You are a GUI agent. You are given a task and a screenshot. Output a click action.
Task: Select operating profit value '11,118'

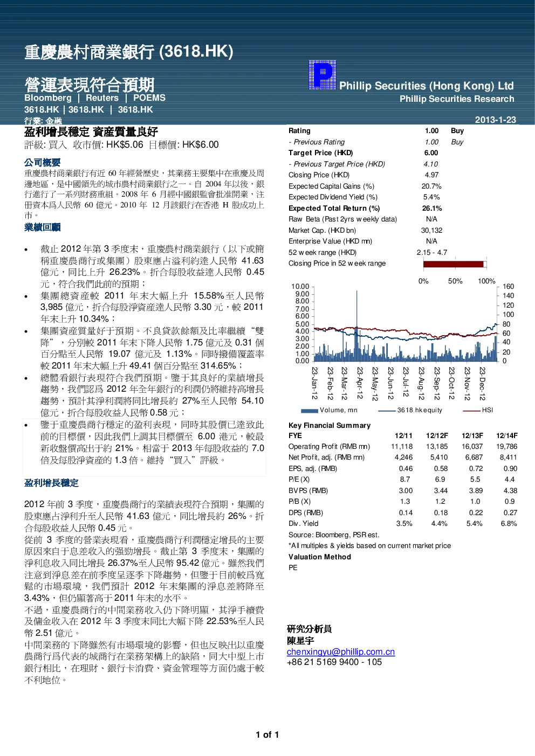tap(402, 447)
